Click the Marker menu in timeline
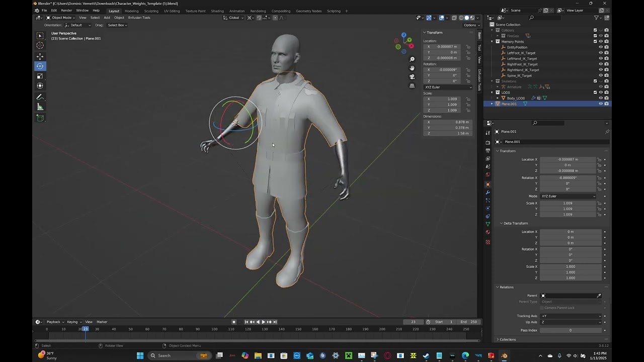Image resolution: width=644 pixels, height=362 pixels. click(x=102, y=322)
